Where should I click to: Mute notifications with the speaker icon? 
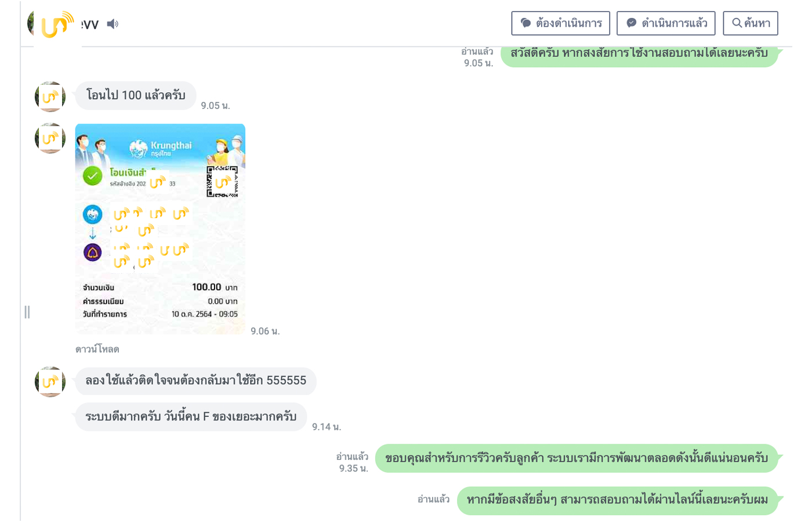click(113, 24)
